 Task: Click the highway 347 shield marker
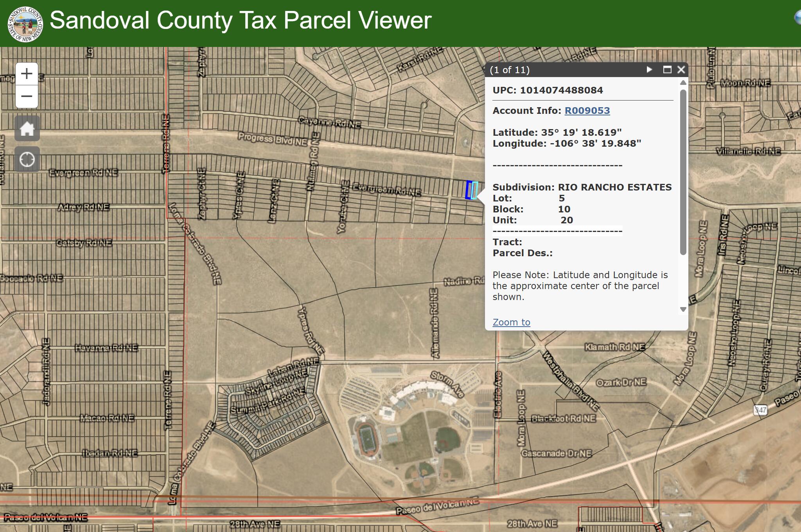point(760,410)
